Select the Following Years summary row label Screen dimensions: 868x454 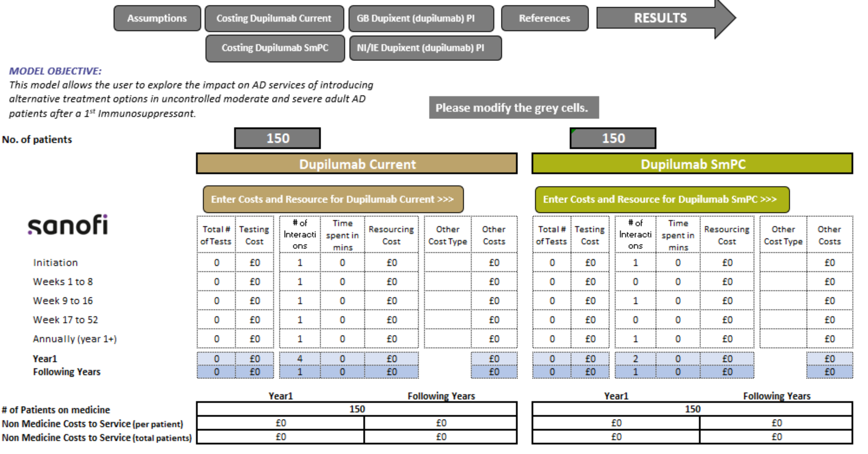click(67, 372)
